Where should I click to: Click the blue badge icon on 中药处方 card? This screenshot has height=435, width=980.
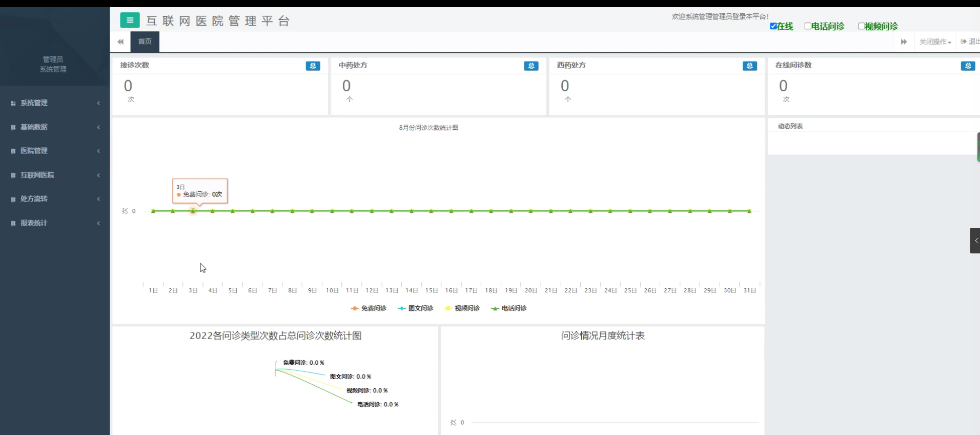(531, 66)
